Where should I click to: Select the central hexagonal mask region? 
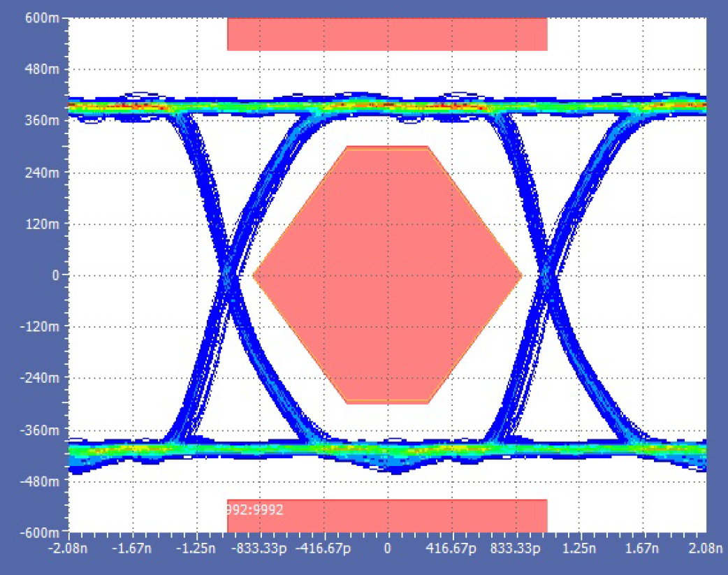[x=388, y=275]
